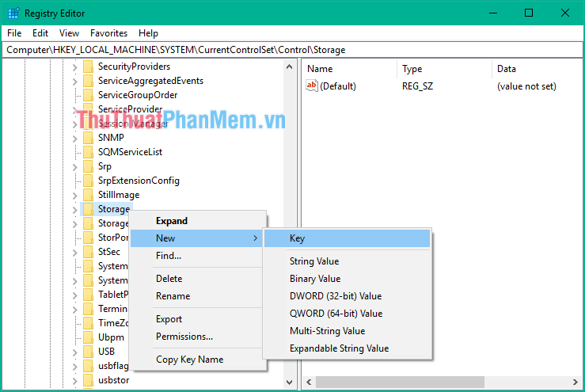
Task: Open the File menu
Action: click(14, 33)
